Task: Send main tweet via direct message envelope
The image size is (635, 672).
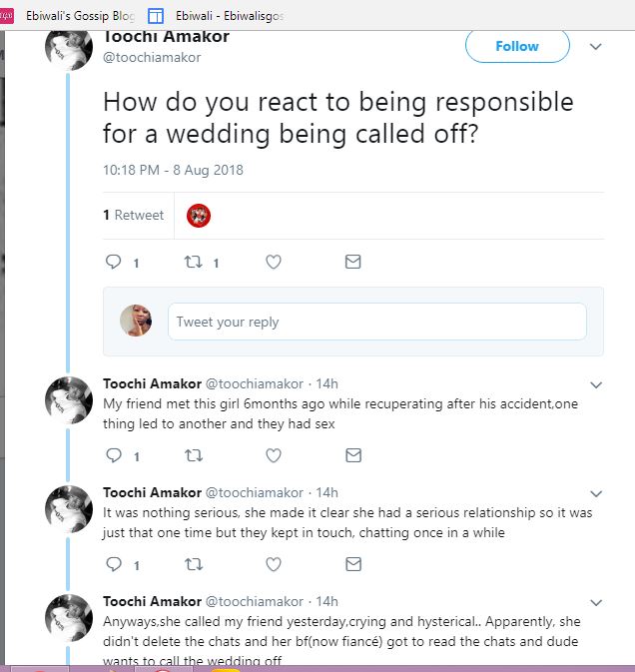Action: [x=352, y=263]
